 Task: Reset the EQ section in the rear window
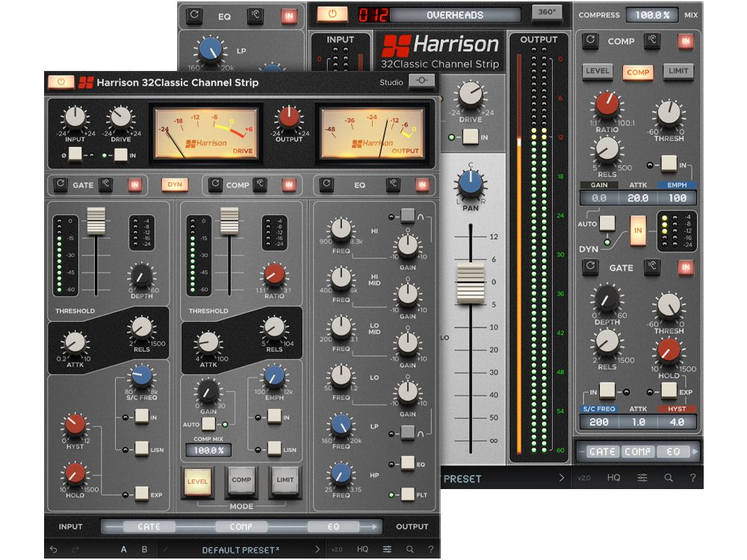[194, 16]
